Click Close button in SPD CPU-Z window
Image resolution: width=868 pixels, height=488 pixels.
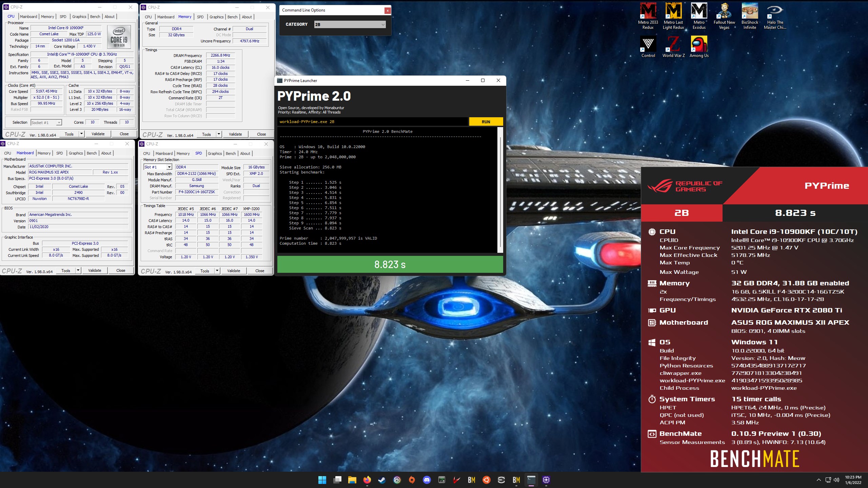(x=260, y=271)
